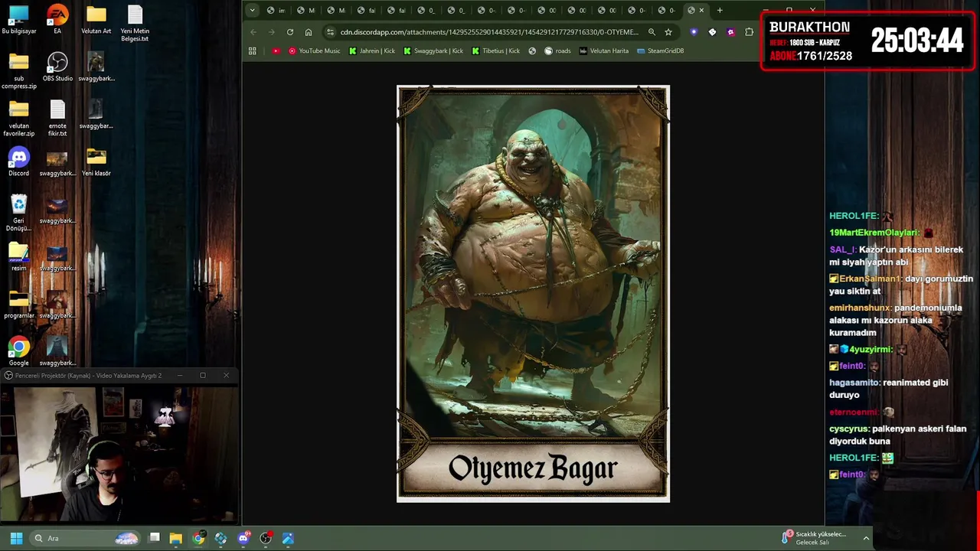The width and height of the screenshot is (980, 551).
Task: Select the programlar folder
Action: (x=19, y=305)
